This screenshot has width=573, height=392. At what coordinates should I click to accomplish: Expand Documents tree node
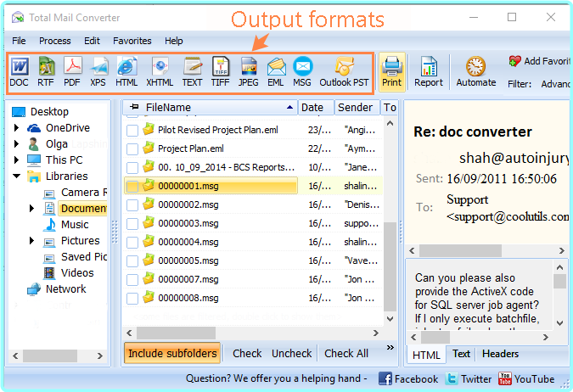(31, 208)
